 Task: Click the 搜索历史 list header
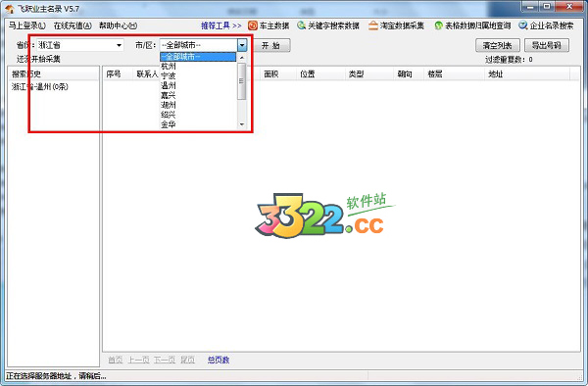click(53, 73)
